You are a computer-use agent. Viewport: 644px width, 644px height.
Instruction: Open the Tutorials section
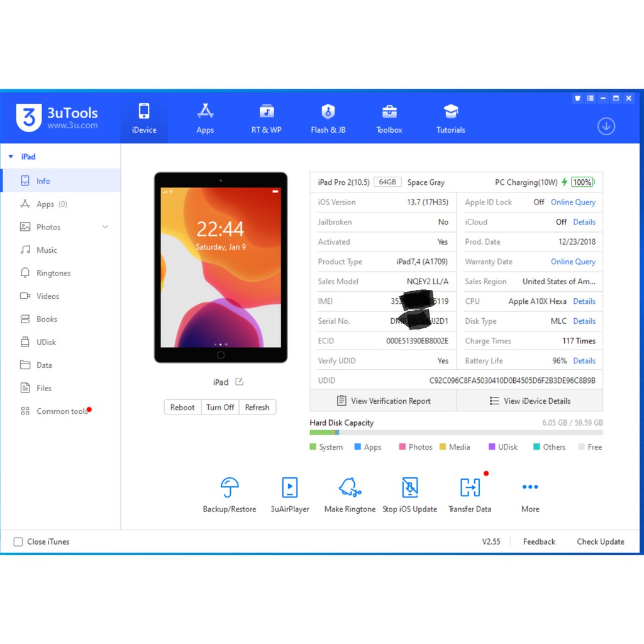[x=450, y=118]
